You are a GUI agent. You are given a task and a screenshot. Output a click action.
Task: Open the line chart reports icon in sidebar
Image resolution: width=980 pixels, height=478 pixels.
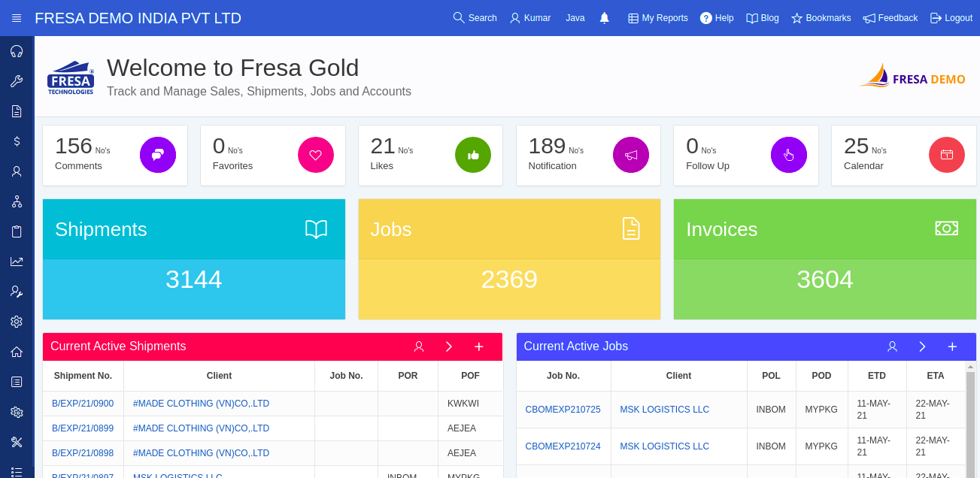pos(16,261)
